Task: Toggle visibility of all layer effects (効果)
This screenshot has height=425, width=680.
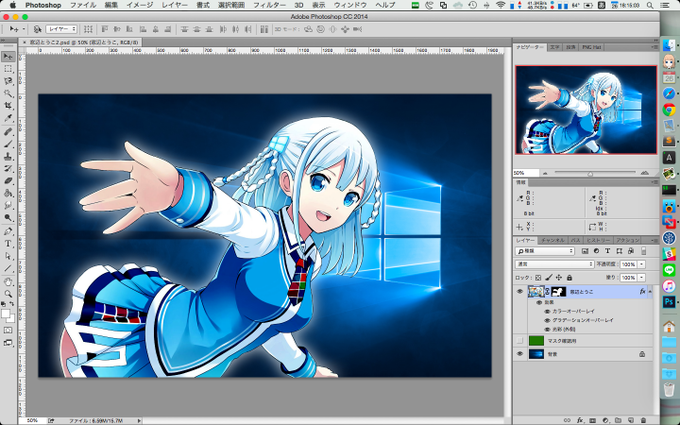Action: pyautogui.click(x=539, y=303)
